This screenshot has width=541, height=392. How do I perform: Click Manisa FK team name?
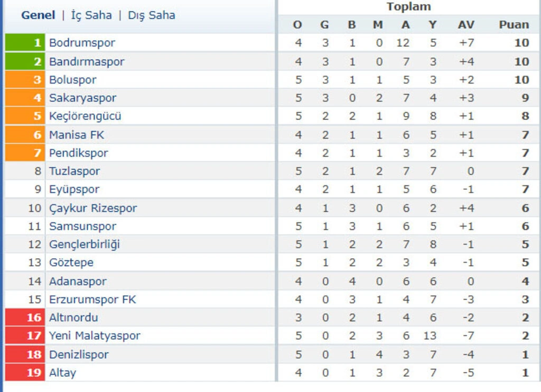(x=77, y=135)
